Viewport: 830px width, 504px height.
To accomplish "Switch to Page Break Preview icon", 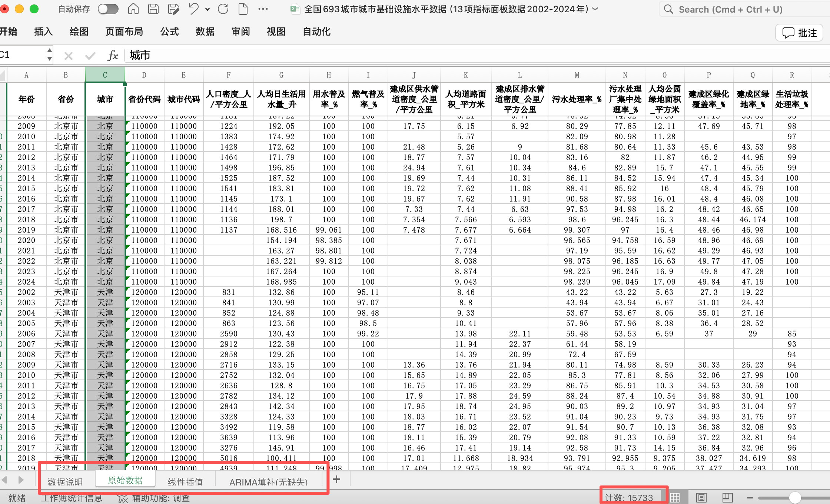I will coord(727,498).
